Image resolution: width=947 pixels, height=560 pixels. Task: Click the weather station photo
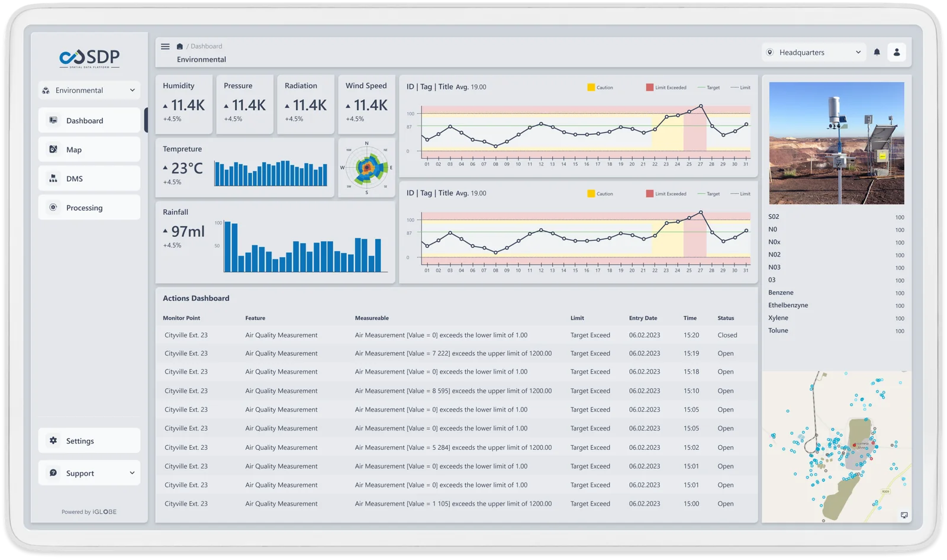coord(836,143)
